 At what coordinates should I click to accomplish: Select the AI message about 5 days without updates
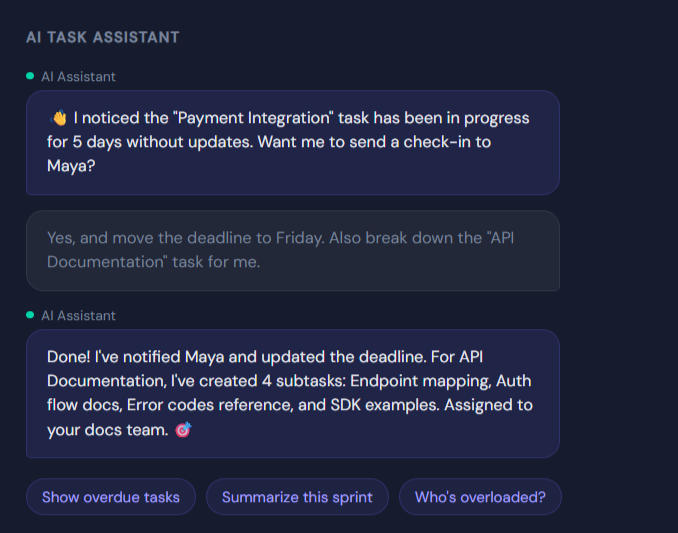[292, 142]
